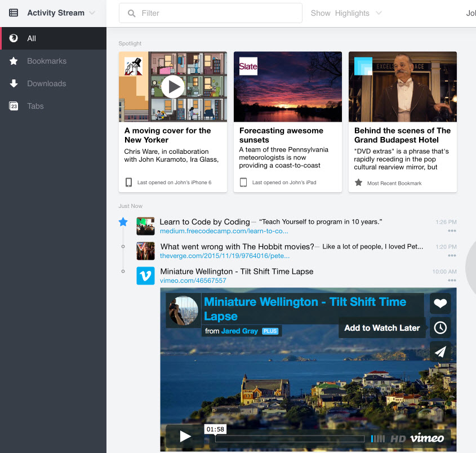476x453 pixels.
Task: Click the star icon by Most Recent Bookmark
Action: pos(358,183)
